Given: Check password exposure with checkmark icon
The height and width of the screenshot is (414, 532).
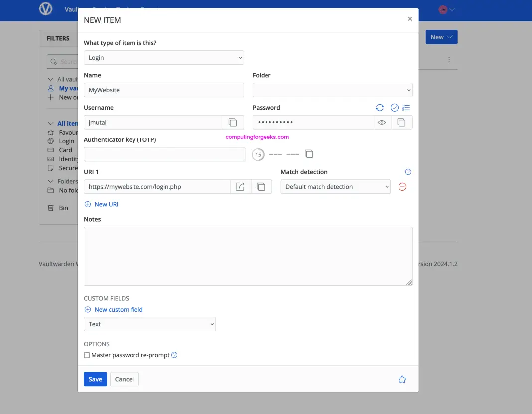Looking at the screenshot, I should (394, 108).
